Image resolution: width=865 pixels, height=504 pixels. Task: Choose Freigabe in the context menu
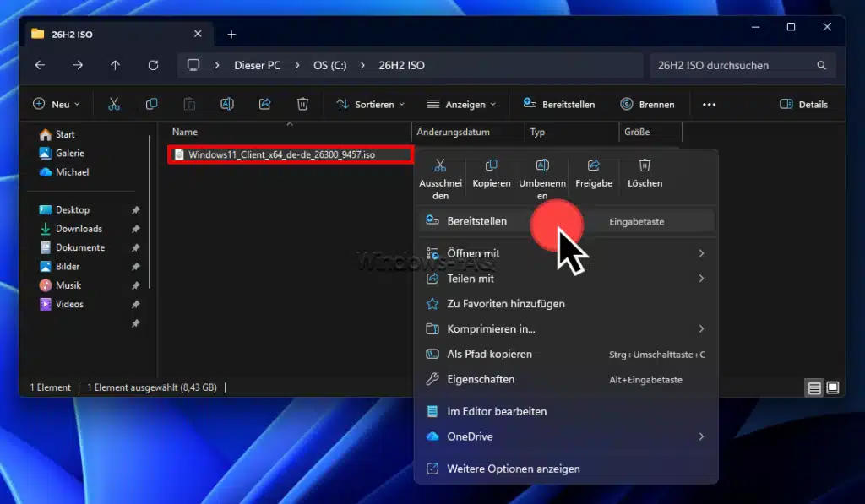point(594,174)
